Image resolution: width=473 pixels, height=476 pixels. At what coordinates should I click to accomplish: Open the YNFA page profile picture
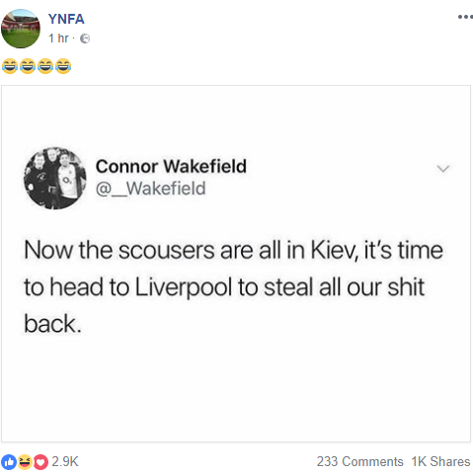point(21,29)
